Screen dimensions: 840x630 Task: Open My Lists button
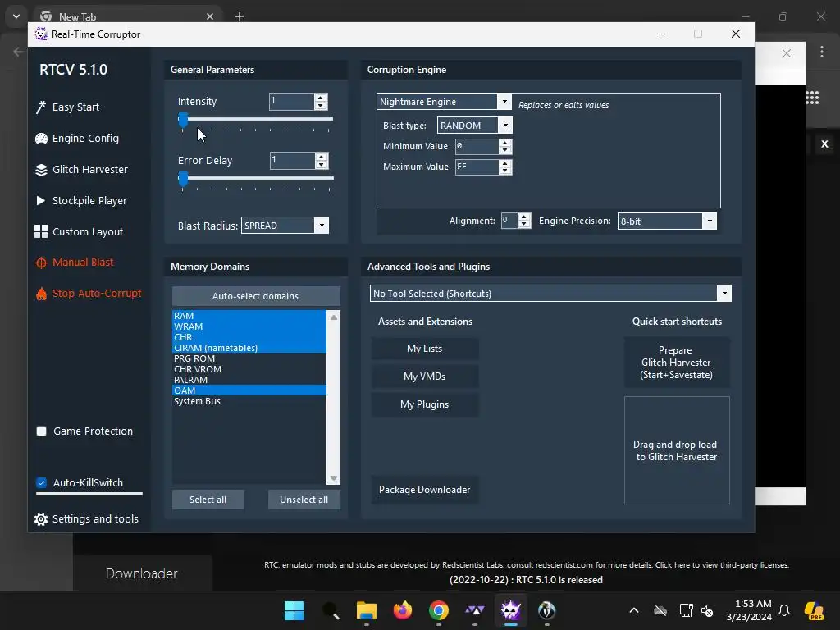pyautogui.click(x=425, y=349)
